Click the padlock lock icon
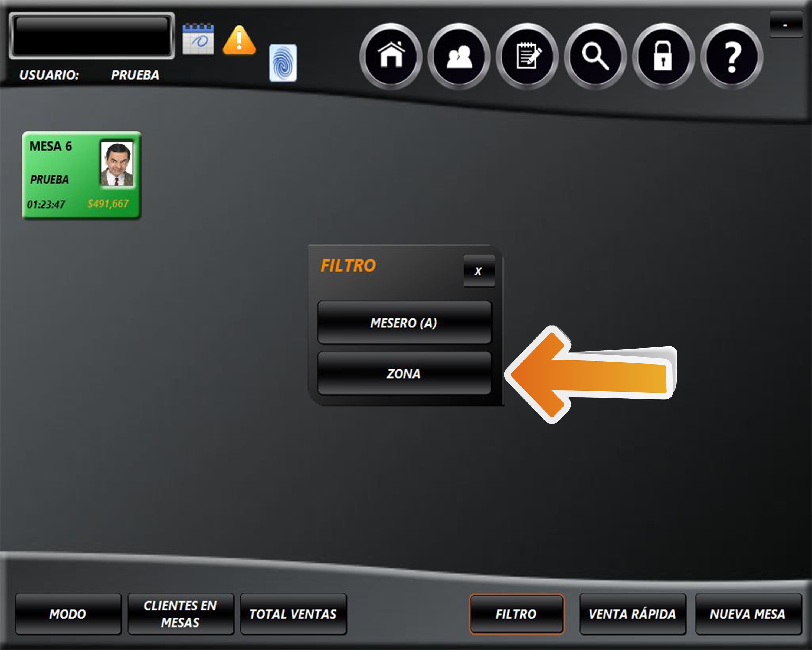 pyautogui.click(x=663, y=56)
